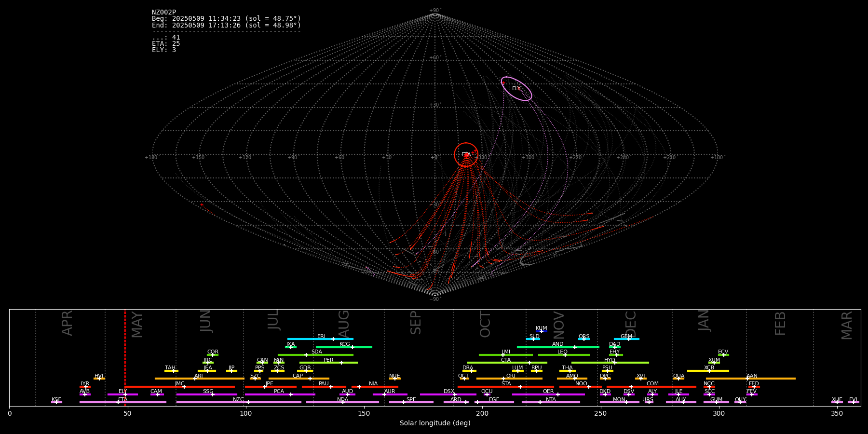Click the SDA shower bar
The width and height of the screenshot is (868, 434).
click(x=315, y=355)
